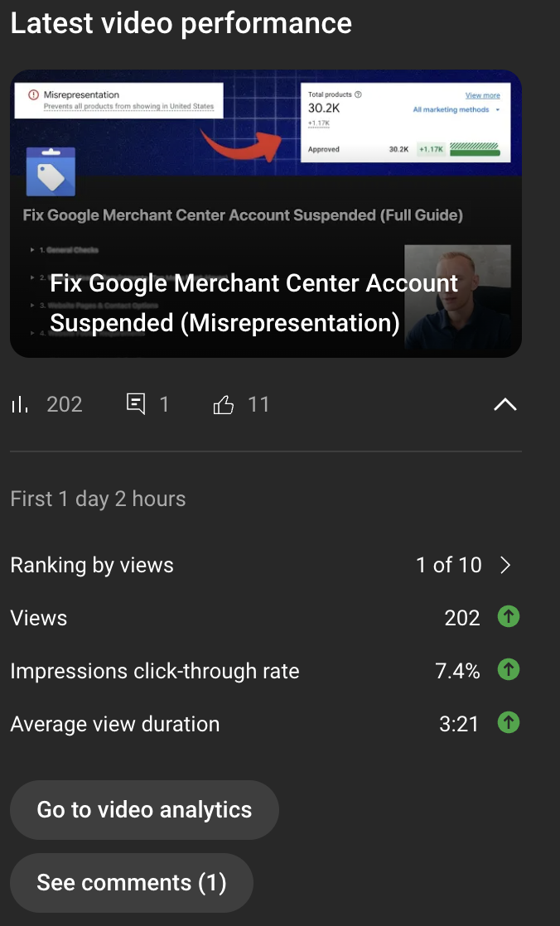
Task: Click the 3:21 average view duration value
Action: pyautogui.click(x=460, y=723)
